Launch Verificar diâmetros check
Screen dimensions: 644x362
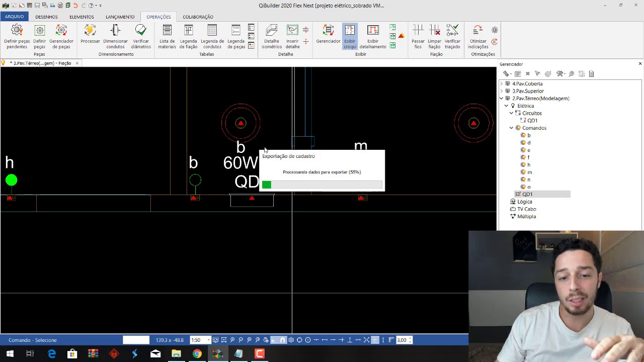pos(141,37)
